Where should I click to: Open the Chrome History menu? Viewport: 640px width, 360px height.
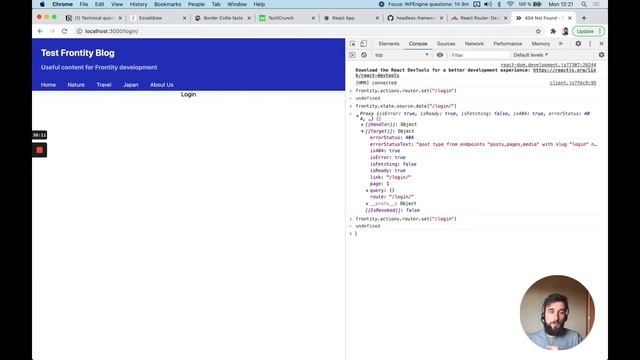[138, 4]
